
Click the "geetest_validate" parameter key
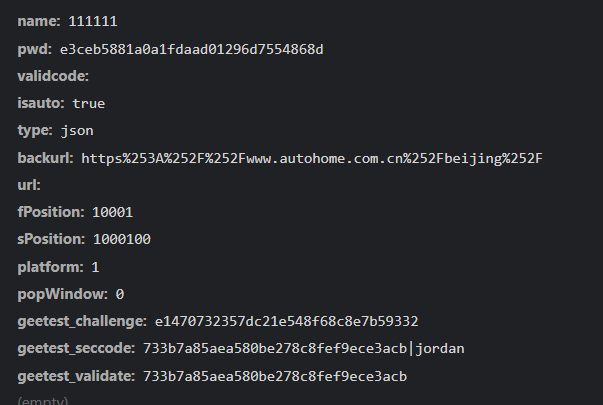[x=76, y=376]
